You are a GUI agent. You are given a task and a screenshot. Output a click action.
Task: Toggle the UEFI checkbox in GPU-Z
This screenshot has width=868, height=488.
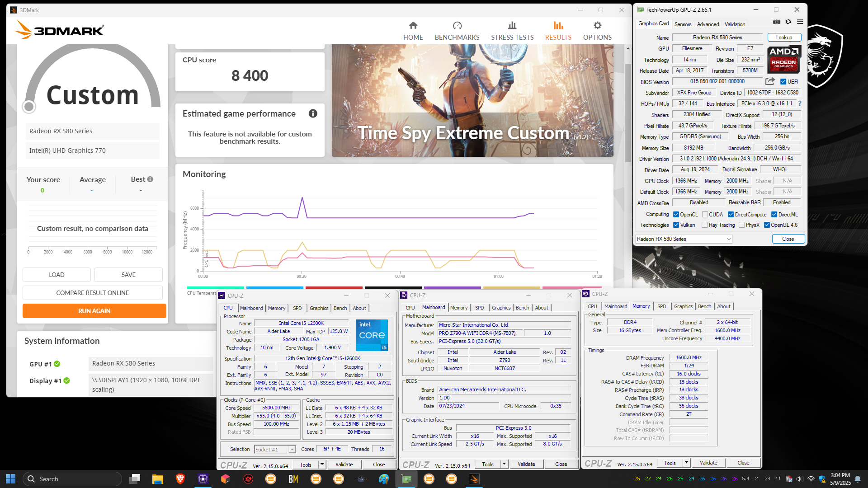(x=783, y=82)
